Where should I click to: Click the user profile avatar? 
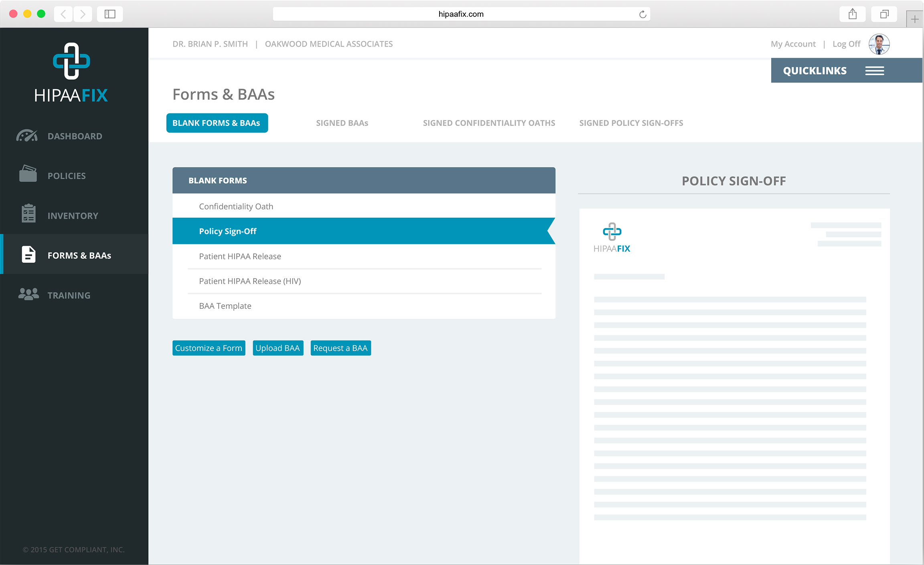point(879,44)
